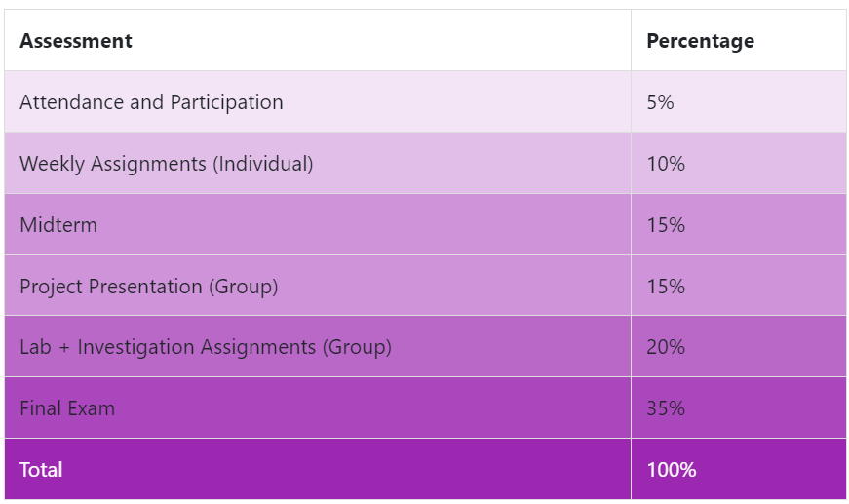Select the Total row label

pyautogui.click(x=41, y=470)
